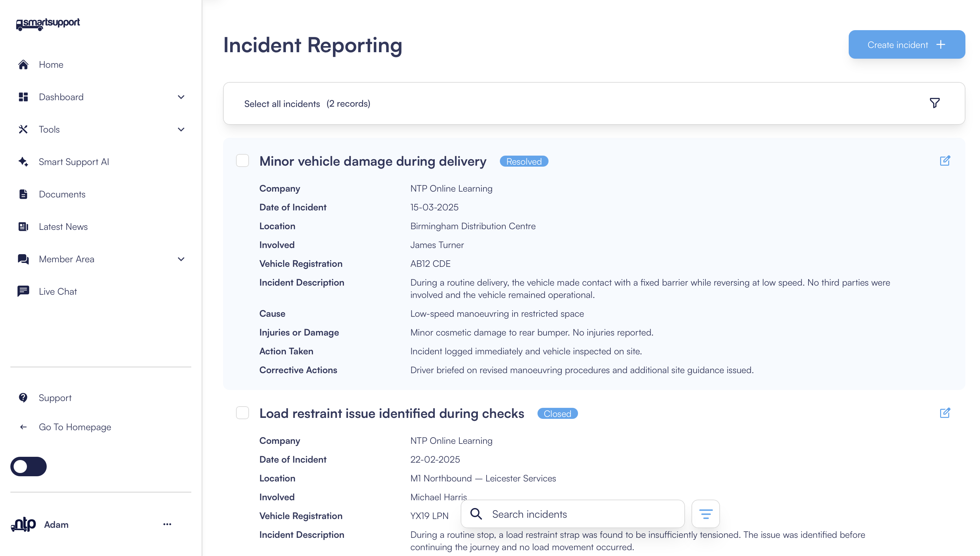
Task: Edit the Minor vehicle damage incident
Action: click(x=944, y=161)
